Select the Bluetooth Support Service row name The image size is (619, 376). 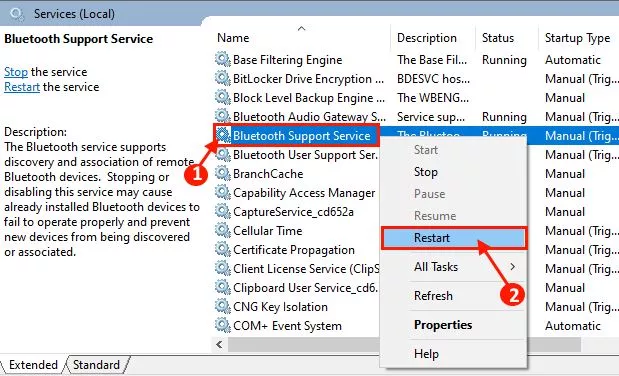pyautogui.click(x=302, y=135)
